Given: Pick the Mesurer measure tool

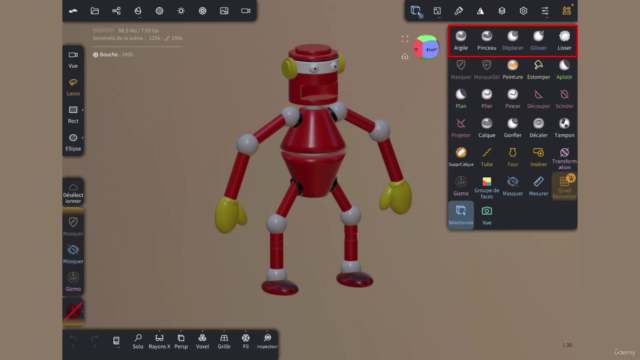Looking at the screenshot, I should pyautogui.click(x=538, y=186).
